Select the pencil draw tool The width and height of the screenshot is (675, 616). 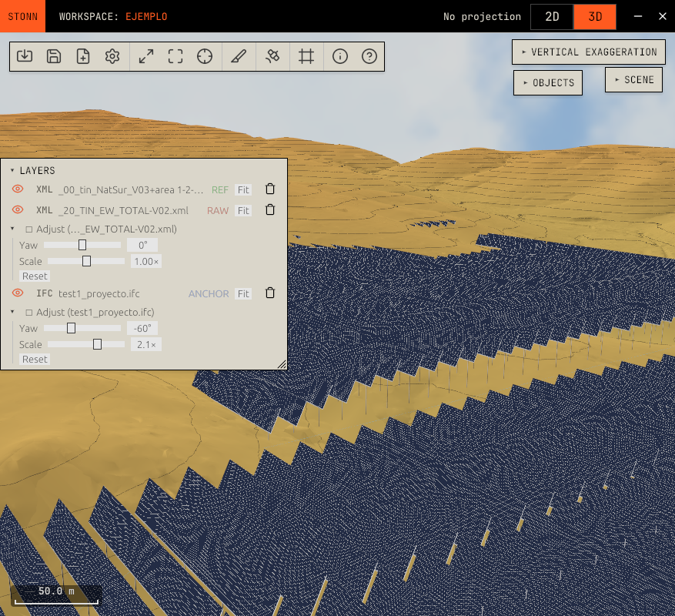[239, 56]
